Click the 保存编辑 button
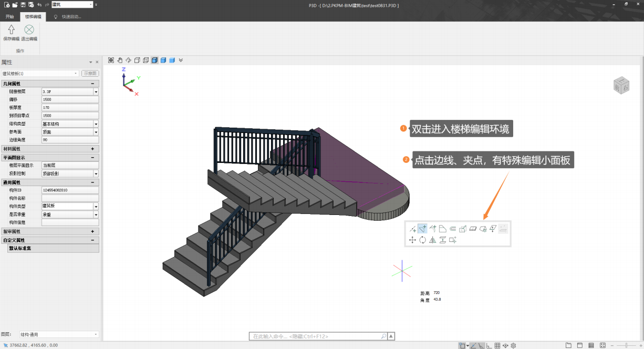This screenshot has width=644, height=349. [x=11, y=33]
